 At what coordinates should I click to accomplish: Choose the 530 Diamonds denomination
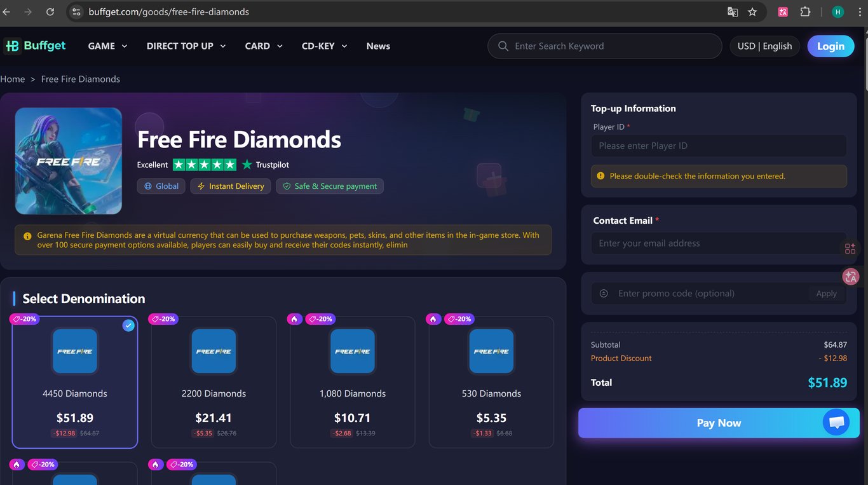pos(491,382)
